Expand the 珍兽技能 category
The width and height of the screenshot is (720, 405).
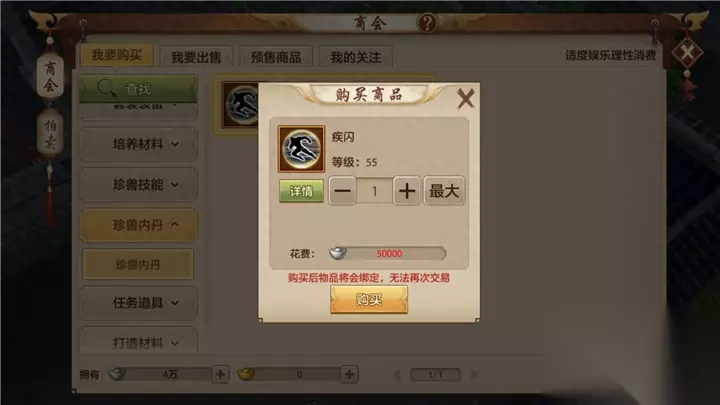point(139,185)
